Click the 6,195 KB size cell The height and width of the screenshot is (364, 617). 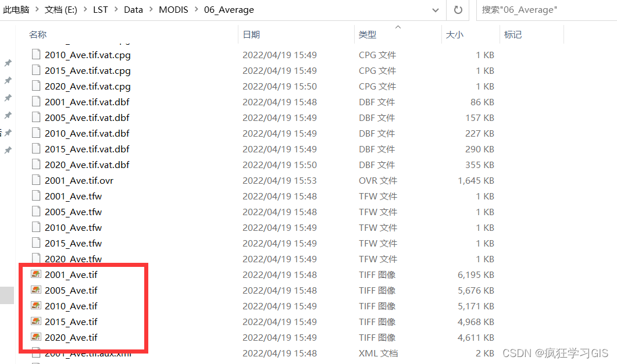coord(476,275)
